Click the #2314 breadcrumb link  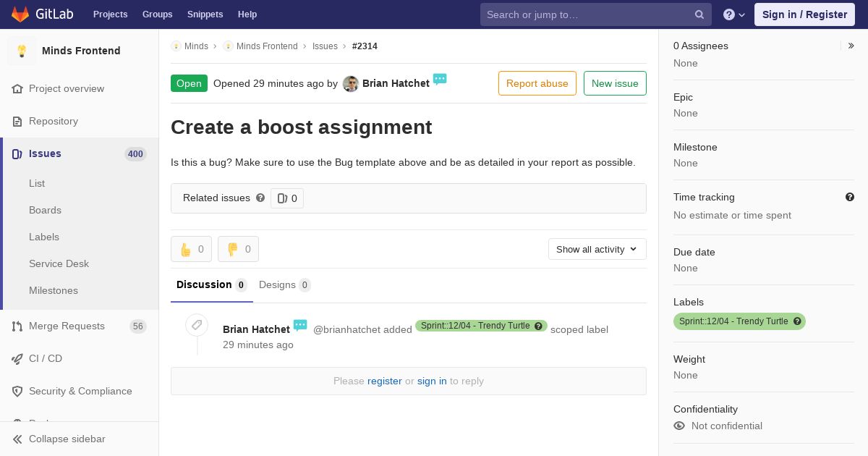[365, 46]
